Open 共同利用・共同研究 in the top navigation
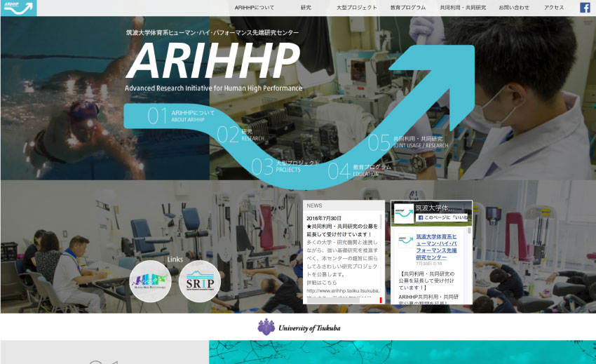Viewport: 596px width, 364px height. tap(463, 8)
